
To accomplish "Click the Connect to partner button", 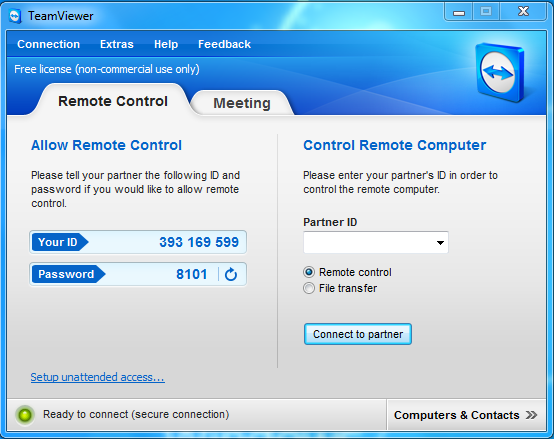I will click(358, 334).
